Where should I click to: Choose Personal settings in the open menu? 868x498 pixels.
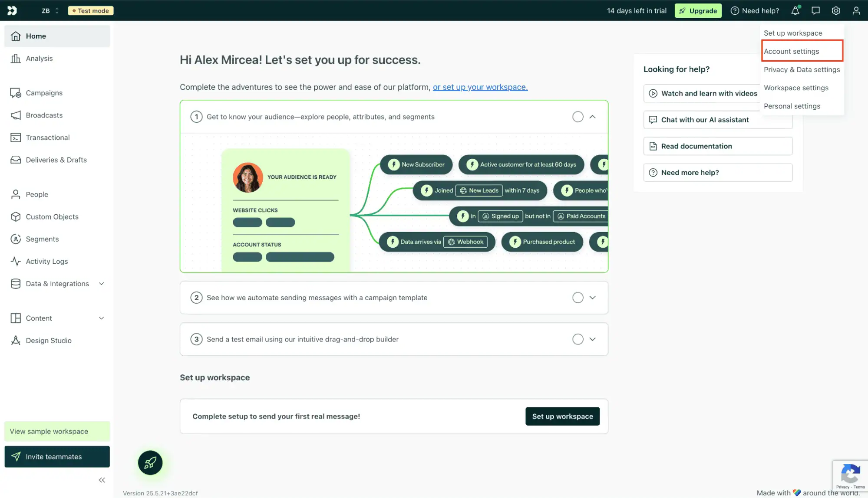click(792, 106)
